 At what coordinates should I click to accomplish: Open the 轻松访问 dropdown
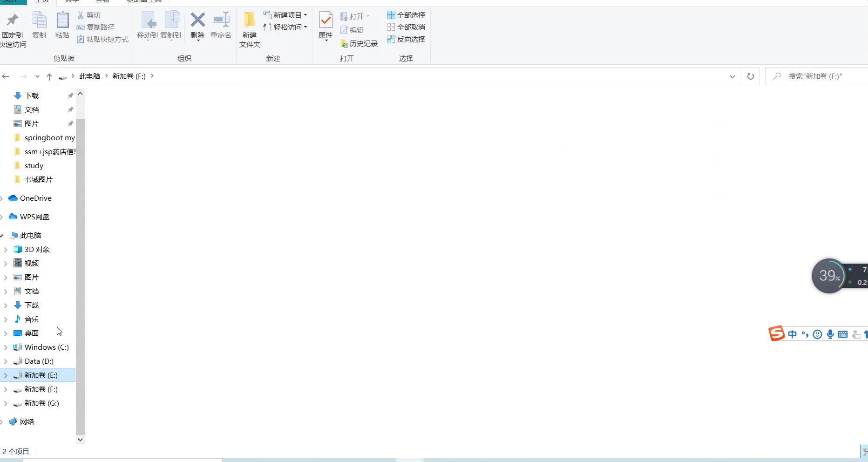[285, 27]
